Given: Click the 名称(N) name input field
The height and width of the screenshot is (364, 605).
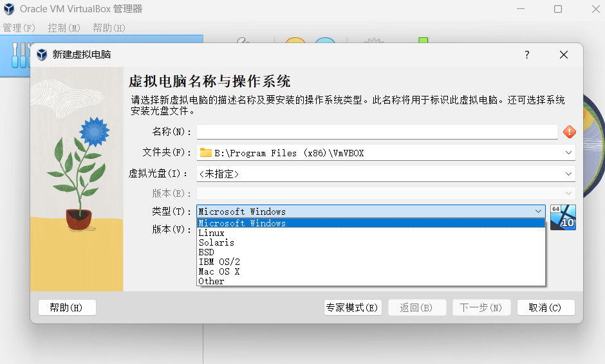Looking at the screenshot, I should pos(377,132).
